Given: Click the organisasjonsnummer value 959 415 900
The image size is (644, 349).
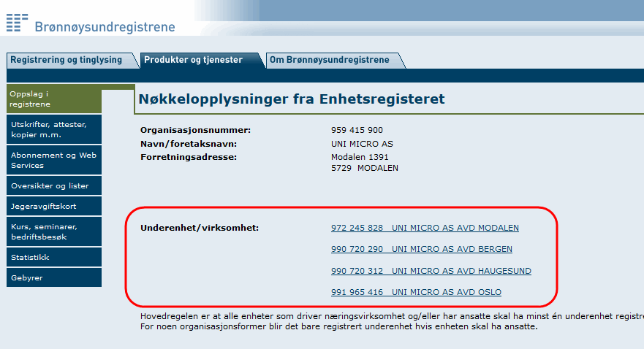Looking at the screenshot, I should pos(357,130).
